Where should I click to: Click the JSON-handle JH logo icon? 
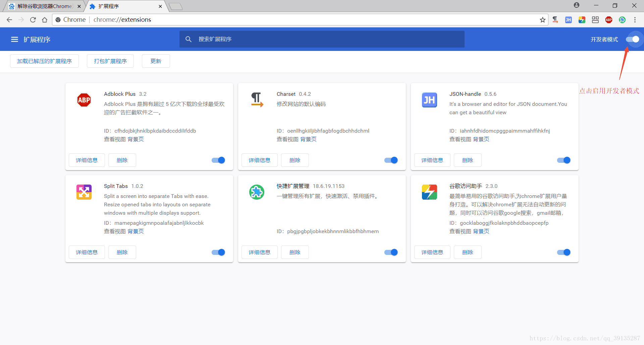pyautogui.click(x=429, y=100)
